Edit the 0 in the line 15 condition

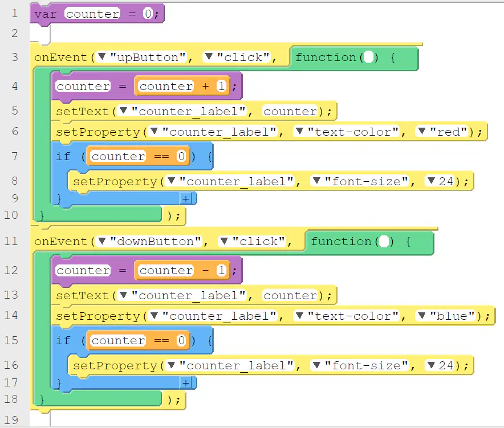tap(181, 340)
